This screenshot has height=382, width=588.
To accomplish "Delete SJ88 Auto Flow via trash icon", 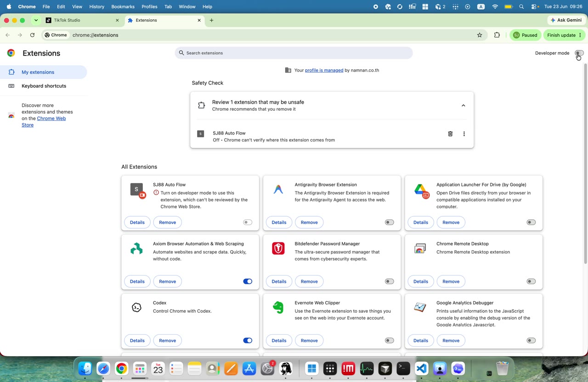I will click(450, 134).
